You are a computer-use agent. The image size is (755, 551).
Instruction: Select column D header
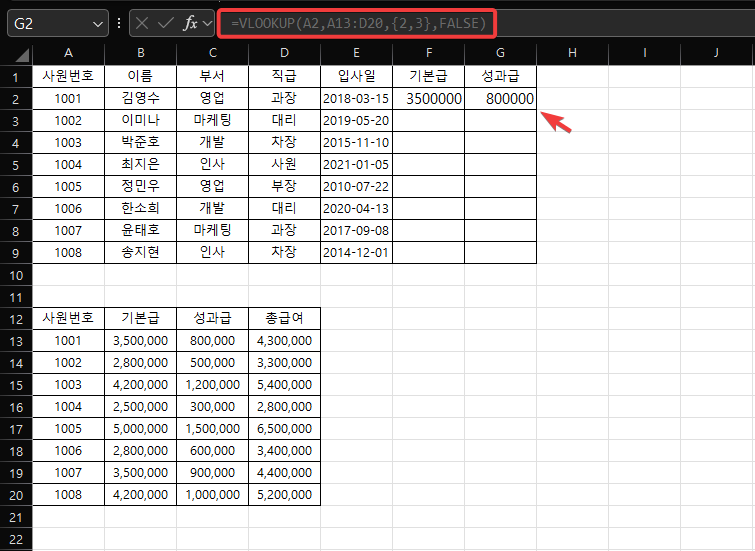click(x=285, y=53)
